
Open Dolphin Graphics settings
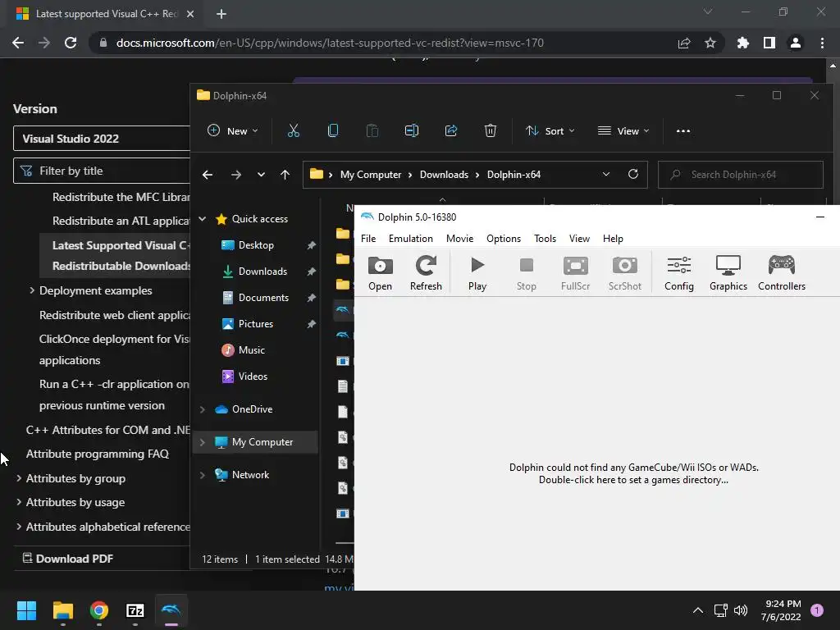click(x=728, y=273)
